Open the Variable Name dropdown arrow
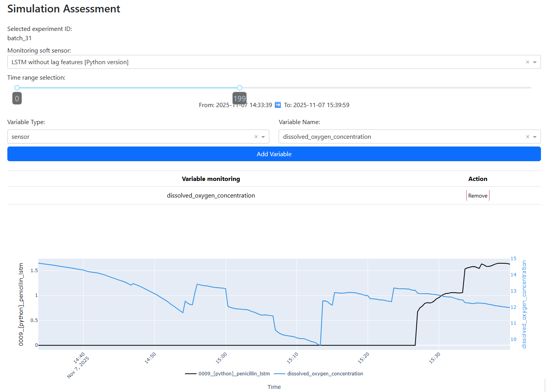 (x=535, y=137)
